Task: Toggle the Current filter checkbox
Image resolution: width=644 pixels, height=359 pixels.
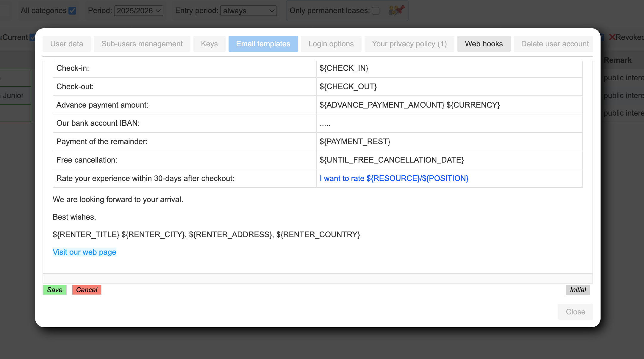Action: [32, 38]
